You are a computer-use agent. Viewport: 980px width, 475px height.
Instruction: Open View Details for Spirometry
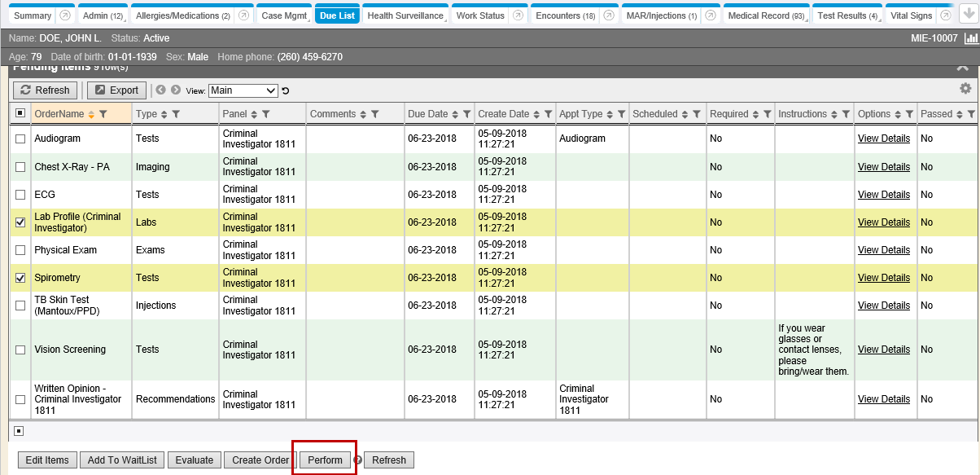coord(884,278)
